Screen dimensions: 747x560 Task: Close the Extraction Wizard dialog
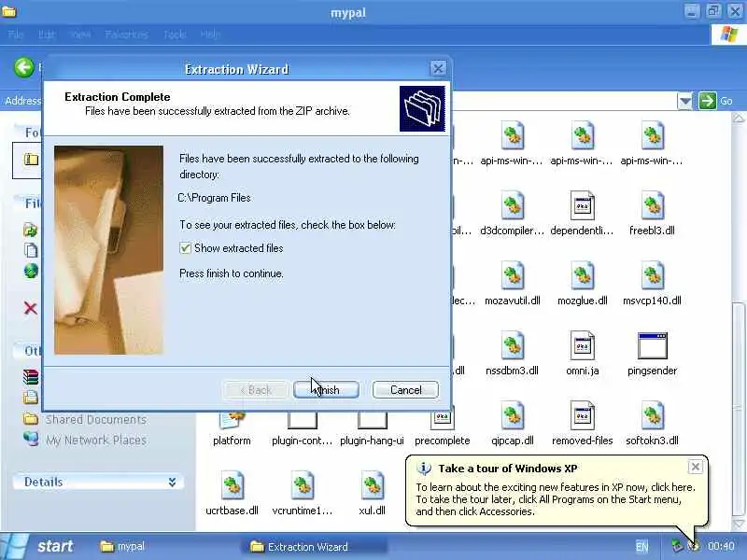pos(438,68)
